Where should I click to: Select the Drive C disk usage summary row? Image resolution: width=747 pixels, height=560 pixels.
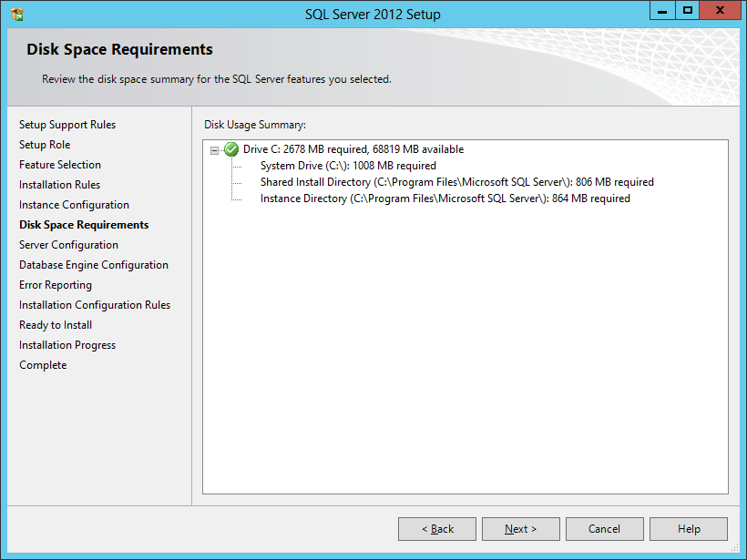pyautogui.click(x=353, y=149)
